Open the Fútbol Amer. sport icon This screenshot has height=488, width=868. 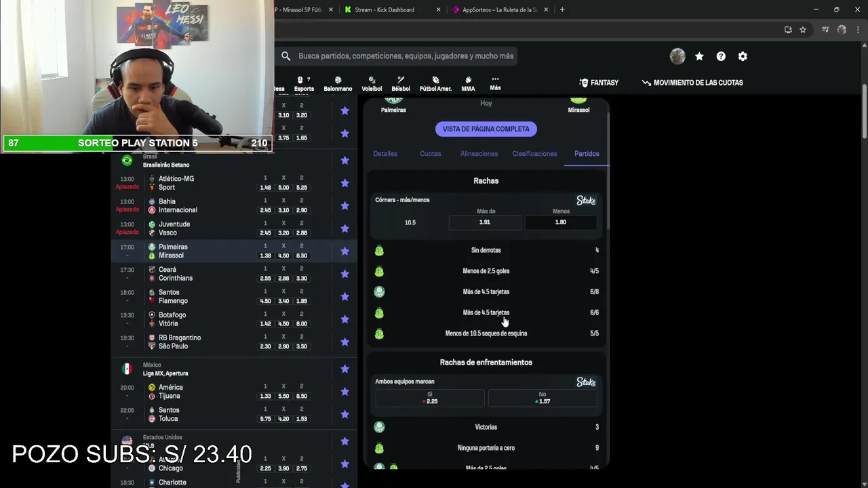[435, 83]
